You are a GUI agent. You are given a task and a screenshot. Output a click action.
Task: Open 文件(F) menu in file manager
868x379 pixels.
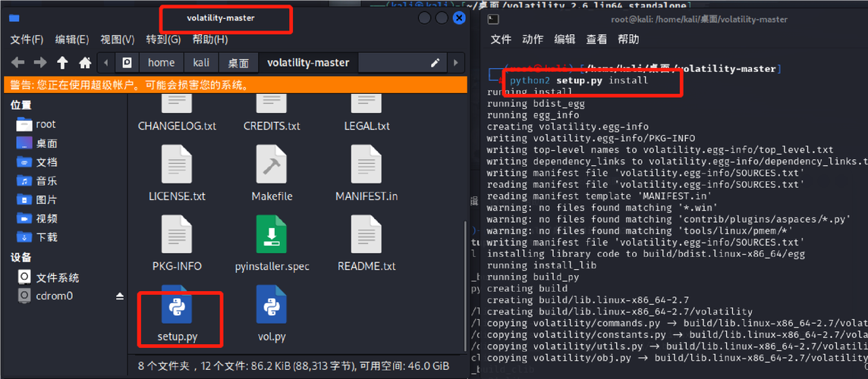pyautogui.click(x=27, y=40)
